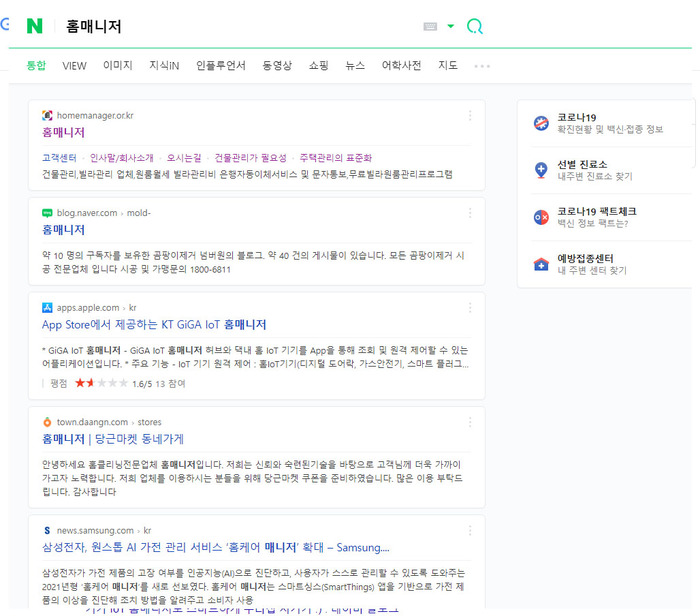The image size is (700, 616).
Task: Click the blog.naver.com › mold- URL text
Action: [x=104, y=213]
